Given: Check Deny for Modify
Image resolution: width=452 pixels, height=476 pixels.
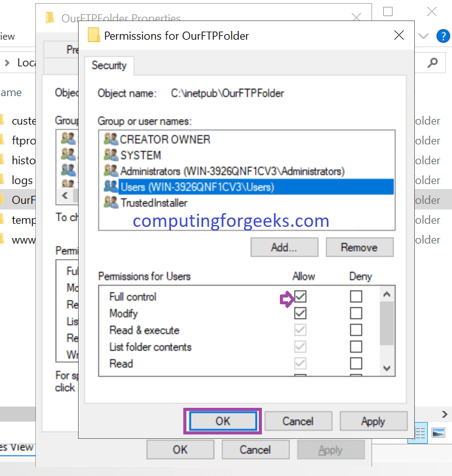Looking at the screenshot, I should (x=356, y=313).
